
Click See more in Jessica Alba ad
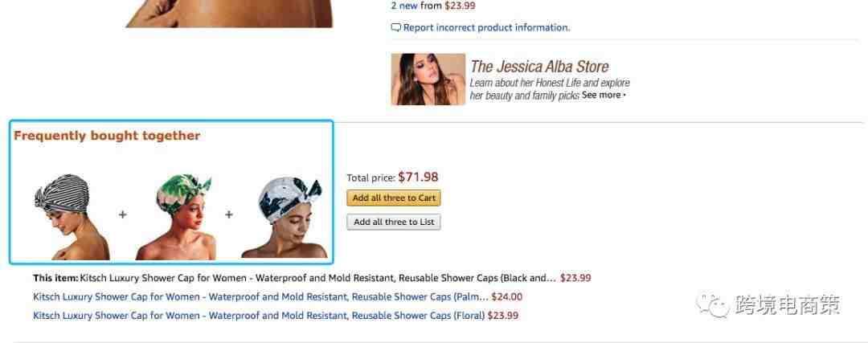point(601,95)
